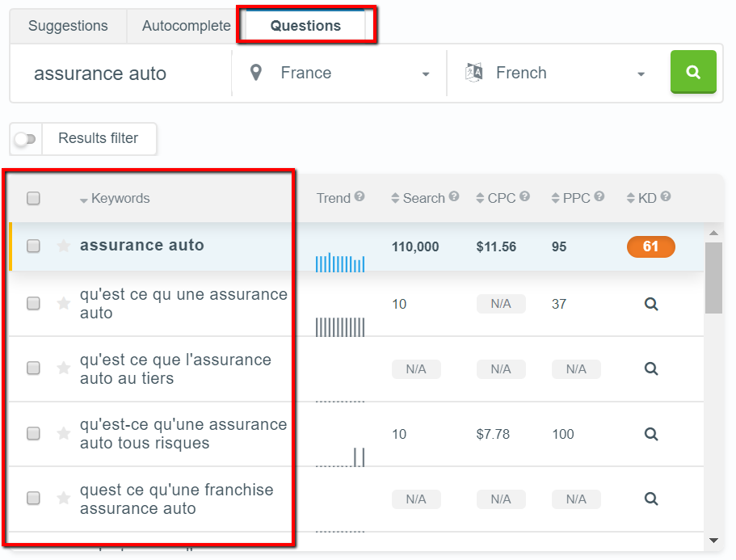
Task: Click trend chart for "qu'est ce qu une assurance auto"
Action: [340, 326]
